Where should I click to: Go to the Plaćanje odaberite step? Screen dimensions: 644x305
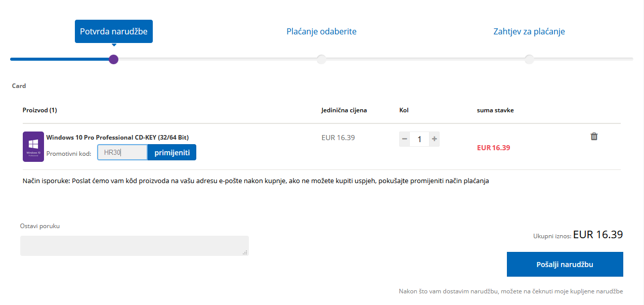pyautogui.click(x=321, y=31)
